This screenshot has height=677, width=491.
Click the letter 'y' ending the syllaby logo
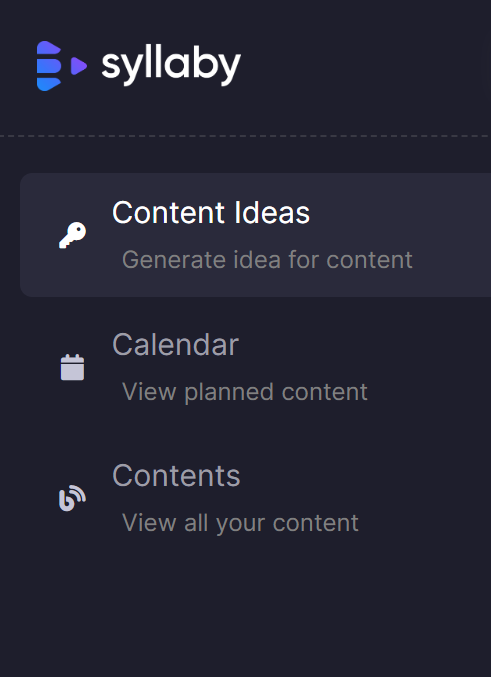pos(228,69)
